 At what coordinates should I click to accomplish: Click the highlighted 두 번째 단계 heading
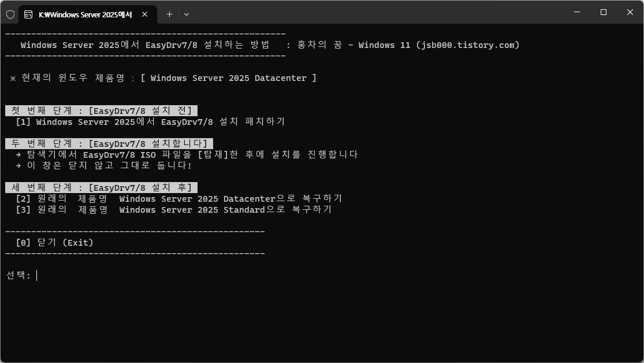pos(109,143)
